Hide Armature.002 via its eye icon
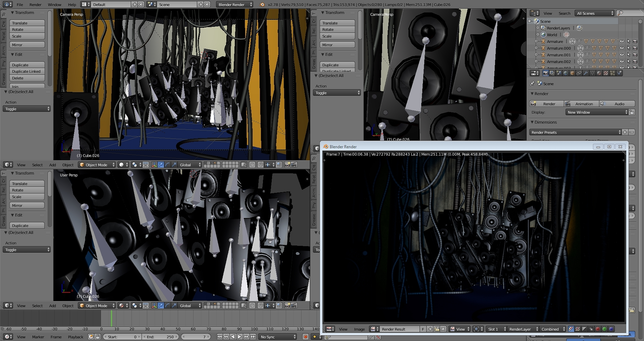This screenshot has width=644, height=341. [622, 62]
